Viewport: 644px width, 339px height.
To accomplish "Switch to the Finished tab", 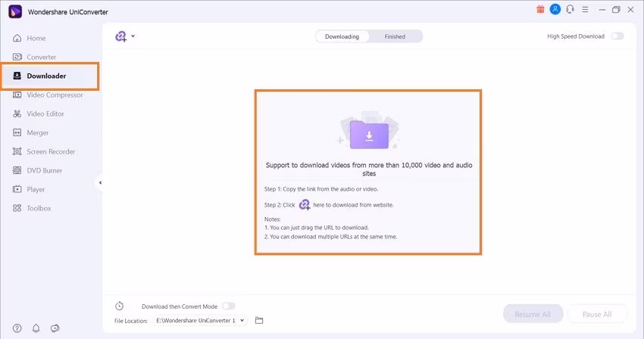I will tap(395, 36).
